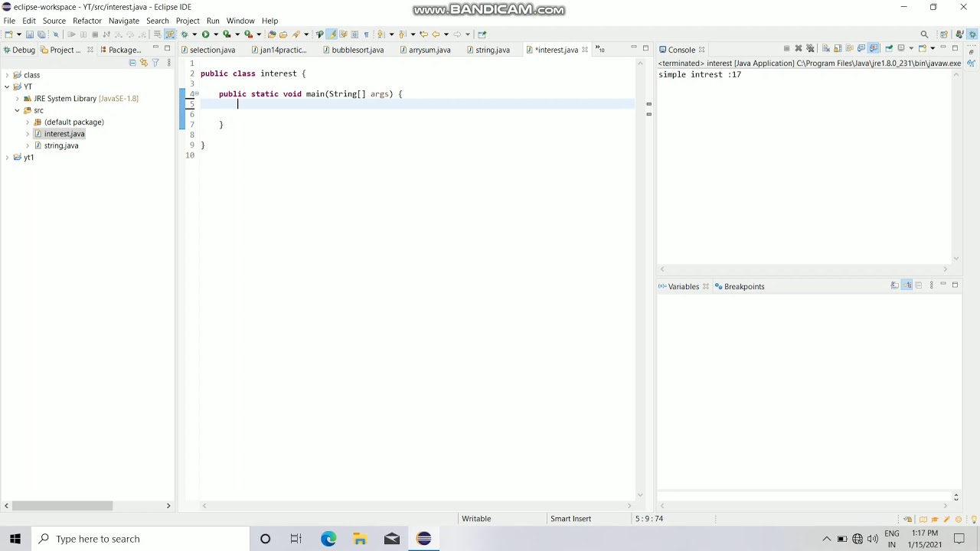Image resolution: width=980 pixels, height=551 pixels.
Task: Toggle Scroll Lock in Console toolbar
Action: pos(838,49)
